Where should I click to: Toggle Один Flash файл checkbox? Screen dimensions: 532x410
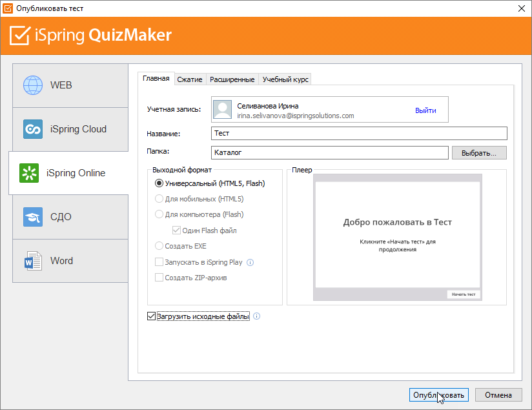click(x=176, y=231)
